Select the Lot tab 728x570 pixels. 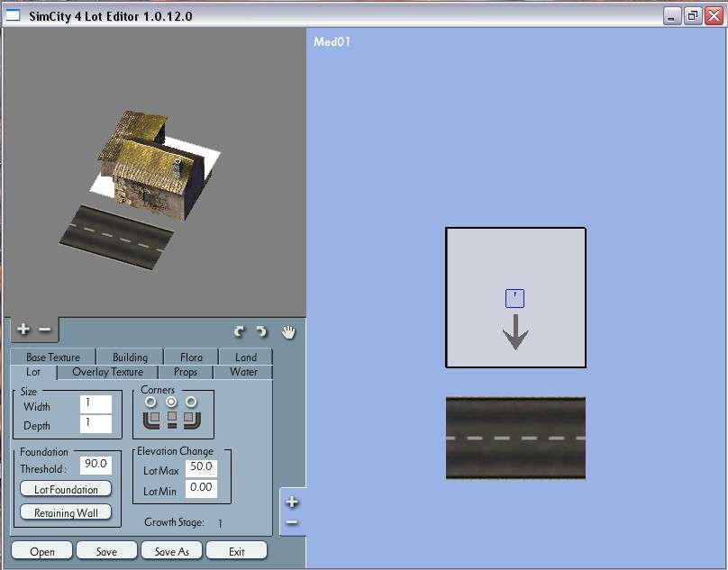coord(33,372)
